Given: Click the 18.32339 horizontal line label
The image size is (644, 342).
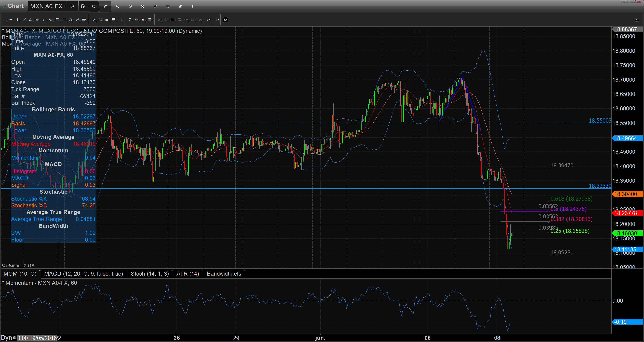Looking at the screenshot, I should tap(600, 186).
